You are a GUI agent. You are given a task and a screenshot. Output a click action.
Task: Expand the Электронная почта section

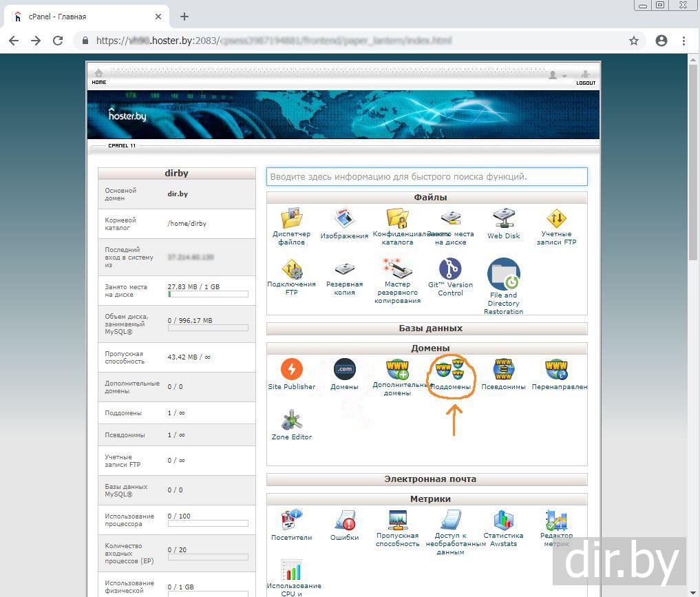[427, 479]
